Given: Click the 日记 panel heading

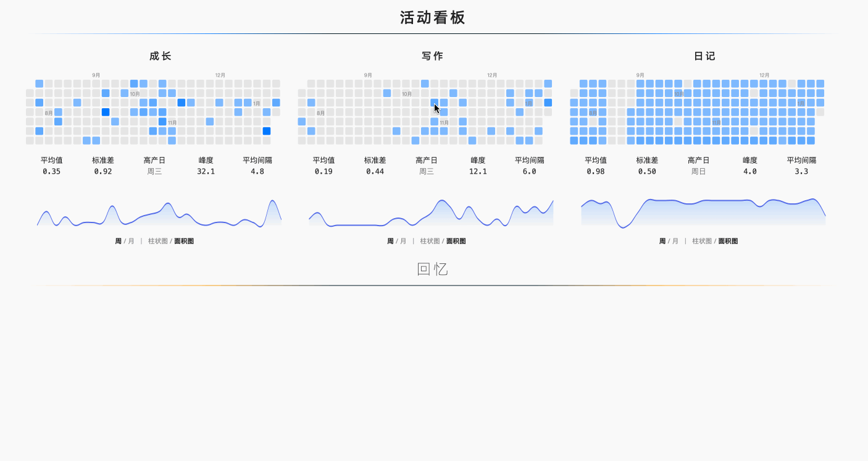Looking at the screenshot, I should pyautogui.click(x=704, y=56).
